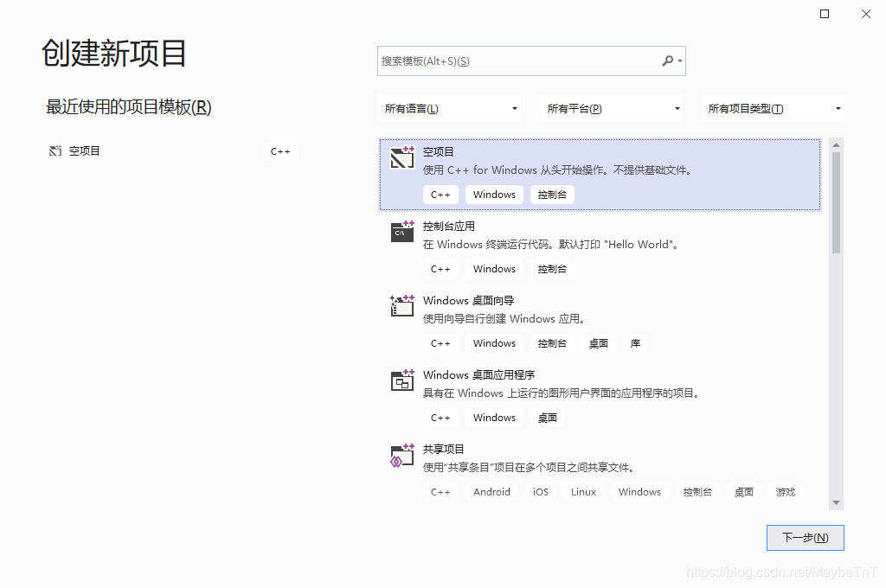
Task: Click the Linux tag under 共享项目
Action: [583, 492]
